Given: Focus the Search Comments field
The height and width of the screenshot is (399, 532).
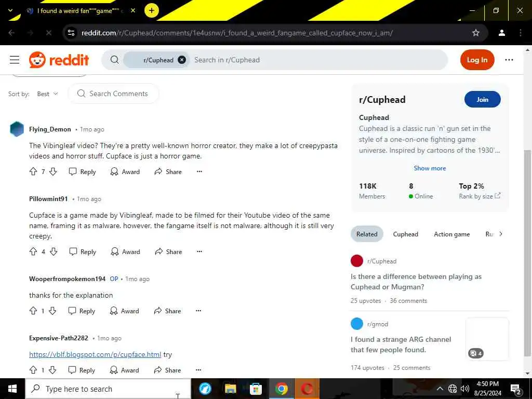Looking at the screenshot, I should [113, 94].
